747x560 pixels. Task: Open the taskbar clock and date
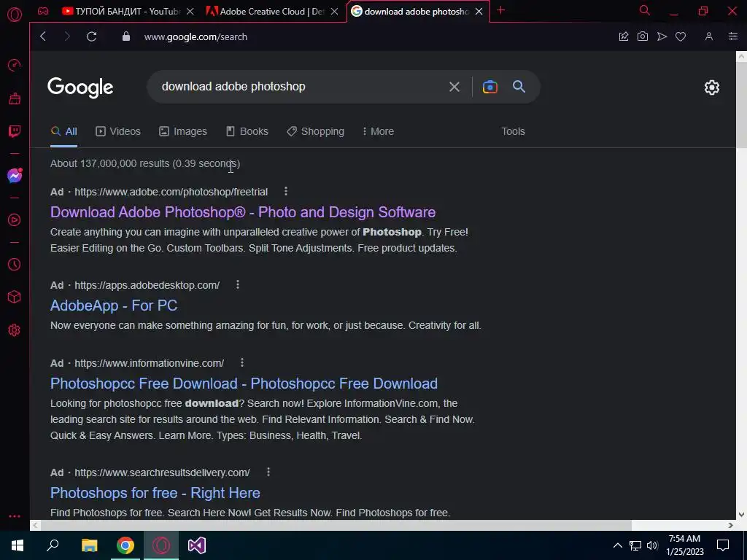tap(684, 545)
